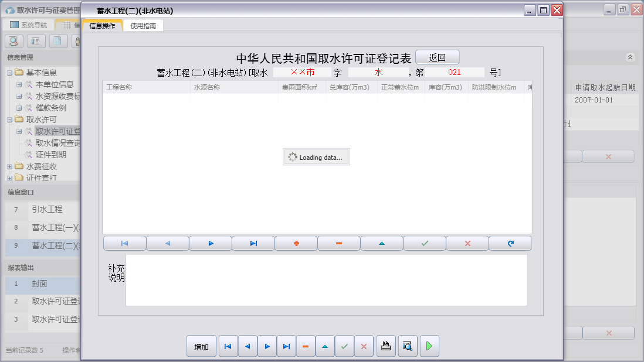The width and height of the screenshot is (644, 362).
Task: Click the 水 input field
Action: pyautogui.click(x=378, y=72)
